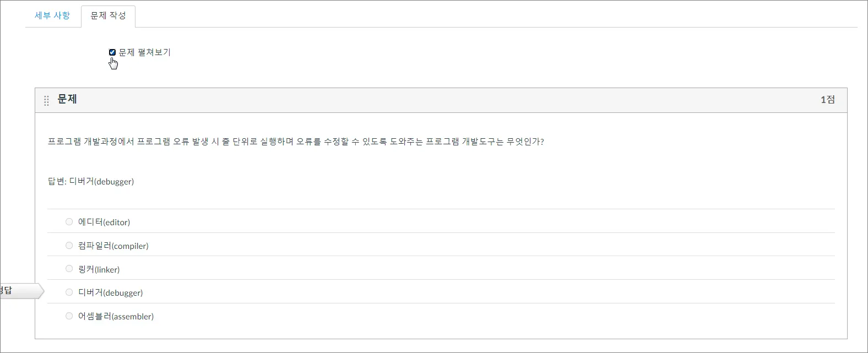The height and width of the screenshot is (353, 868).
Task: Choose the 링커(linker) radio button
Action: (x=69, y=269)
